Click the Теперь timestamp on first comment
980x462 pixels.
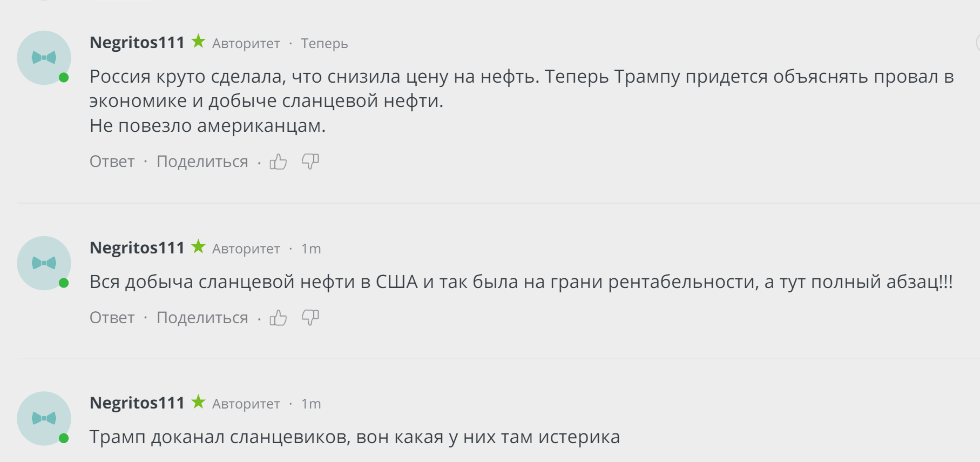(x=324, y=44)
